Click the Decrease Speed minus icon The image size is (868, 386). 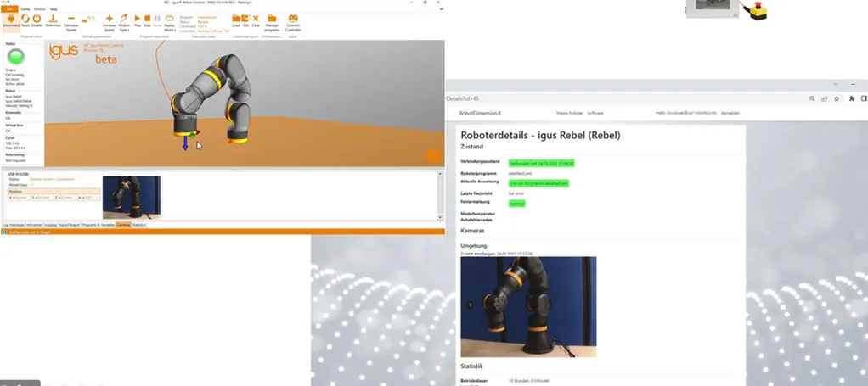point(70,19)
